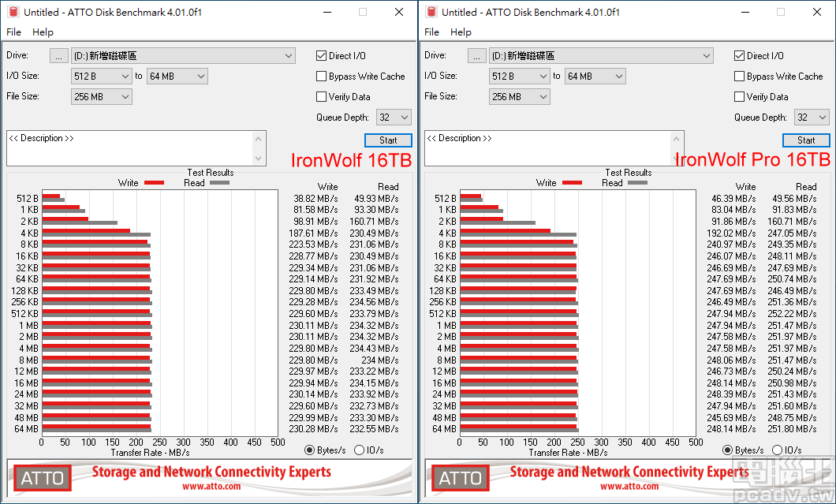Minimize the left ATTO Disk Benchmark window
This screenshot has height=504, width=836.
click(x=327, y=12)
